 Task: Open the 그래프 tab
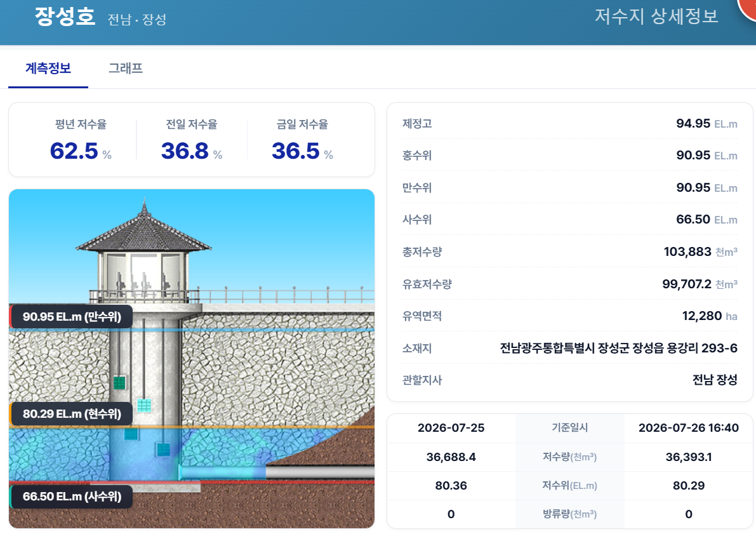[x=125, y=69]
